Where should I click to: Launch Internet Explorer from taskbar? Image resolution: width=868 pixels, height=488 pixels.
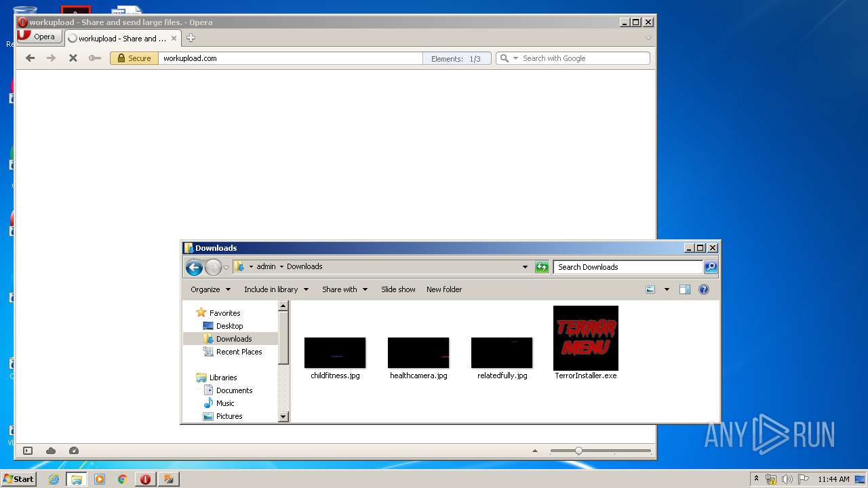pyautogui.click(x=54, y=479)
